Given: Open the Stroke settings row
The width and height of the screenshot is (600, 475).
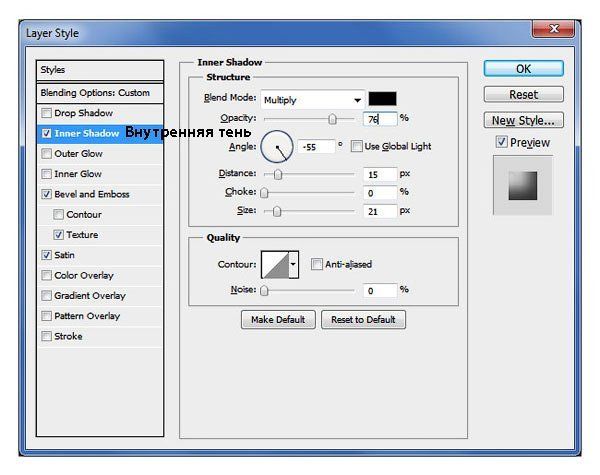Looking at the screenshot, I should pos(100,336).
